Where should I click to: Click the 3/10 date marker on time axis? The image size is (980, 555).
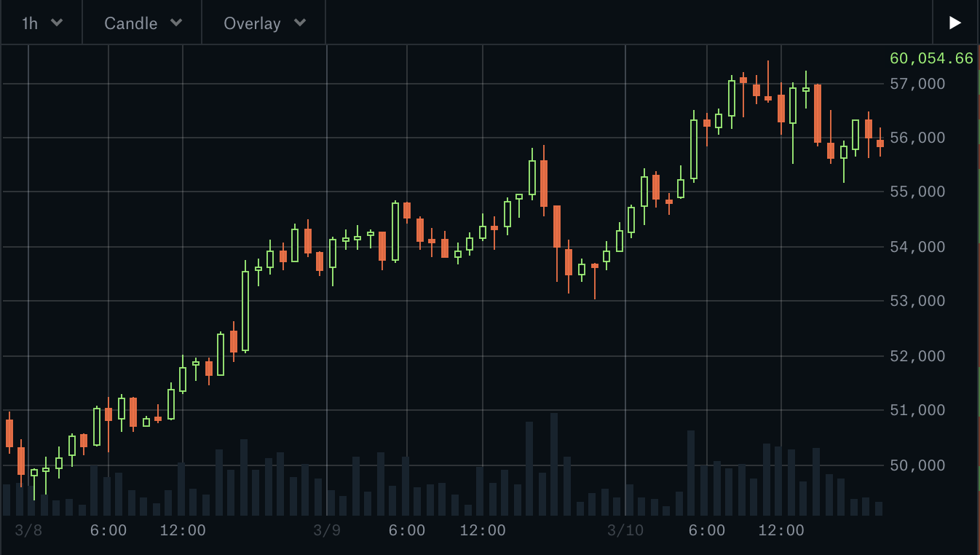(x=625, y=530)
